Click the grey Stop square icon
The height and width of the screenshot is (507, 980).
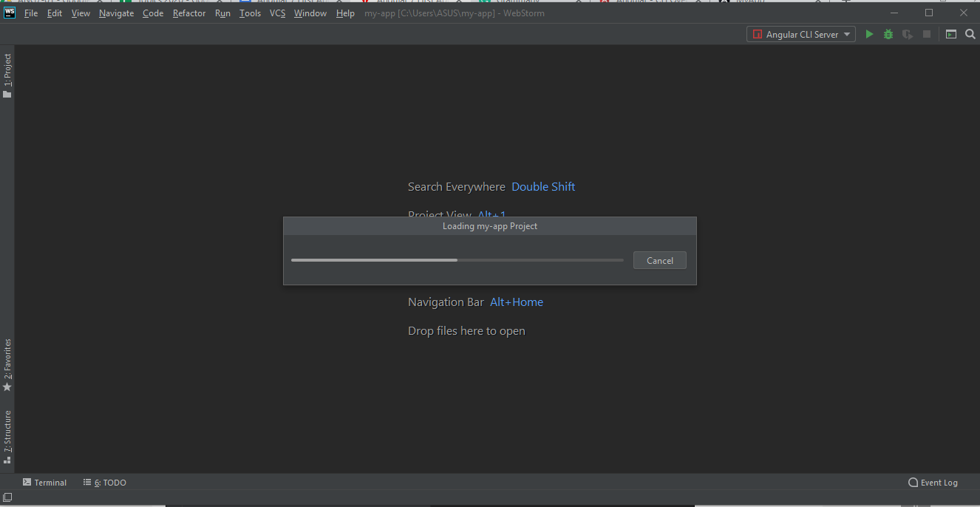point(927,34)
